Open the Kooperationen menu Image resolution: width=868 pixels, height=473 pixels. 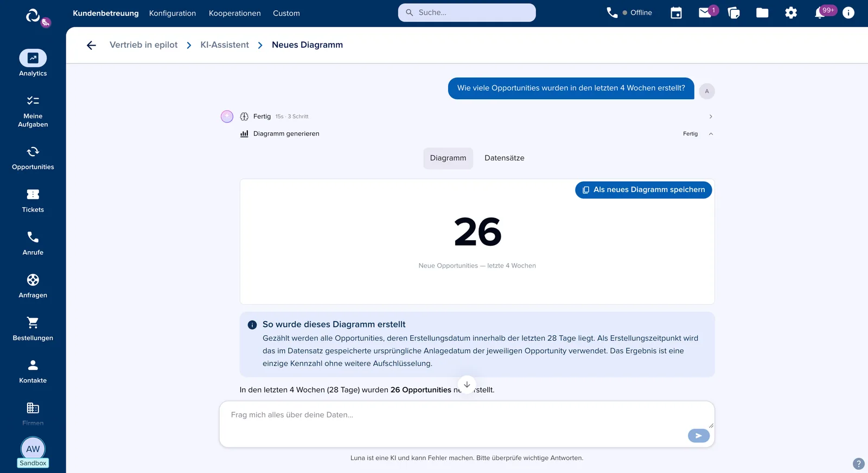click(235, 13)
